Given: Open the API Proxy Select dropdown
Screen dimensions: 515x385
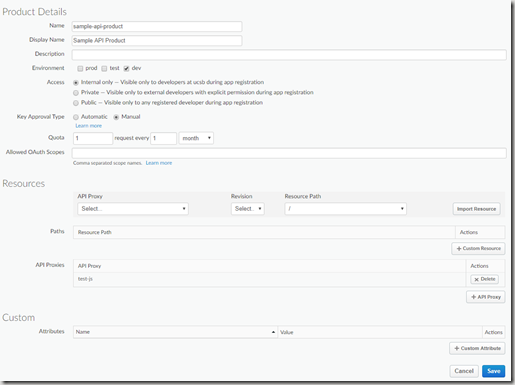Looking at the screenshot, I should 133,209.
